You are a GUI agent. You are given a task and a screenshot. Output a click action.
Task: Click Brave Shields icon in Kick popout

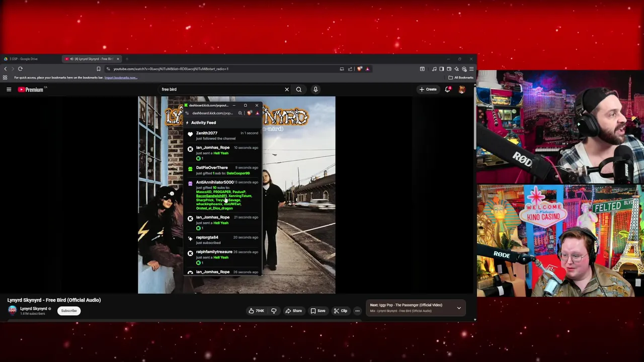(250, 113)
